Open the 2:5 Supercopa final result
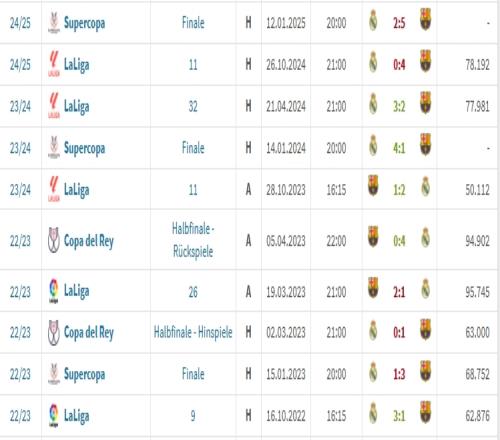Image resolution: width=500 pixels, height=440 pixels. pos(399,23)
